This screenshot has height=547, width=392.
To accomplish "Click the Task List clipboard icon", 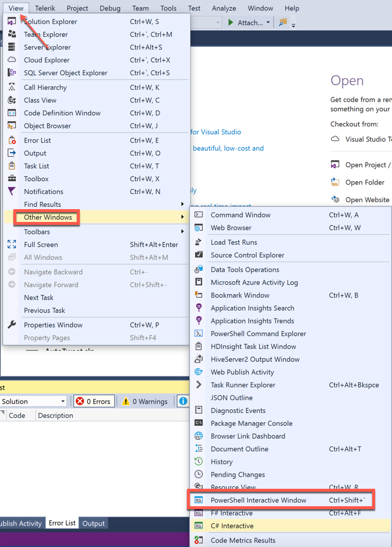I will (12, 165).
